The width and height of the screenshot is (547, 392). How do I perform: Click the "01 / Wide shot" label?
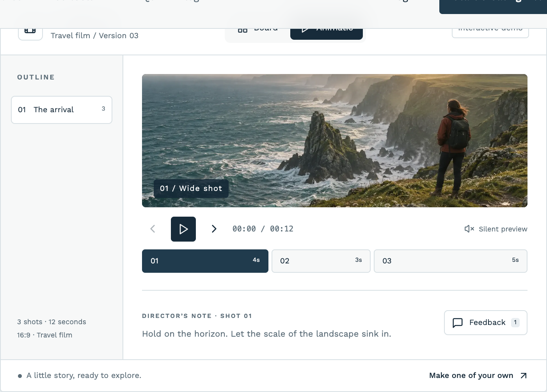click(x=191, y=189)
